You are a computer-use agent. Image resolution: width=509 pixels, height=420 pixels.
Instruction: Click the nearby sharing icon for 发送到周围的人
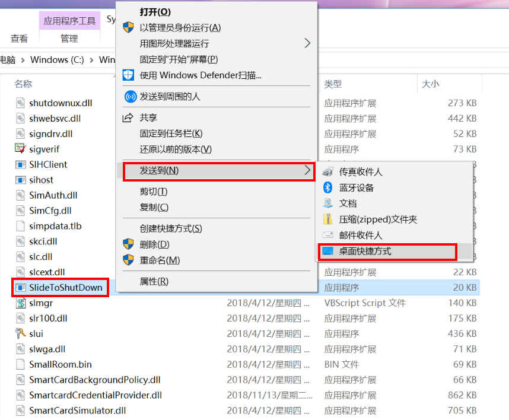[x=131, y=97]
